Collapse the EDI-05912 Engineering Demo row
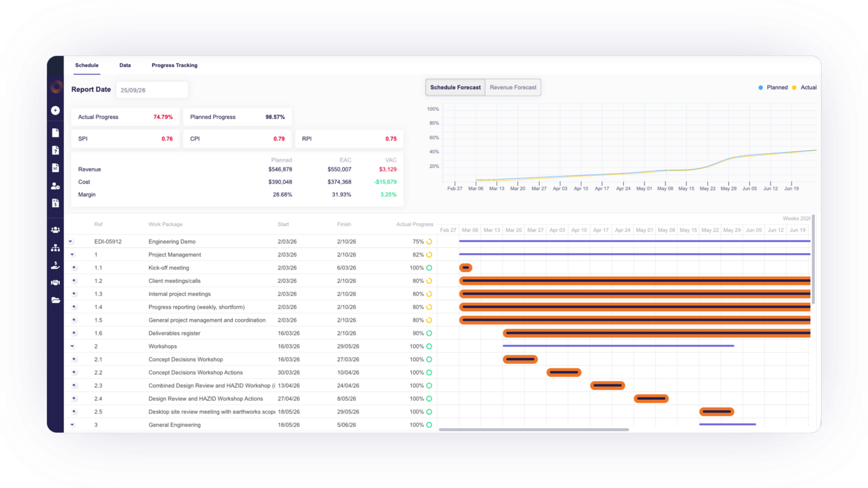The image size is (868, 488). (x=71, y=242)
